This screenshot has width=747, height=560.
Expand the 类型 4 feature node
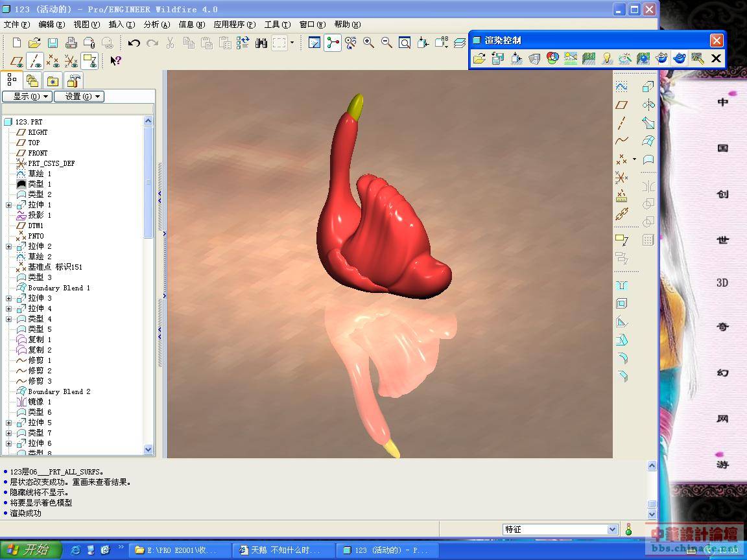[x=8, y=319]
